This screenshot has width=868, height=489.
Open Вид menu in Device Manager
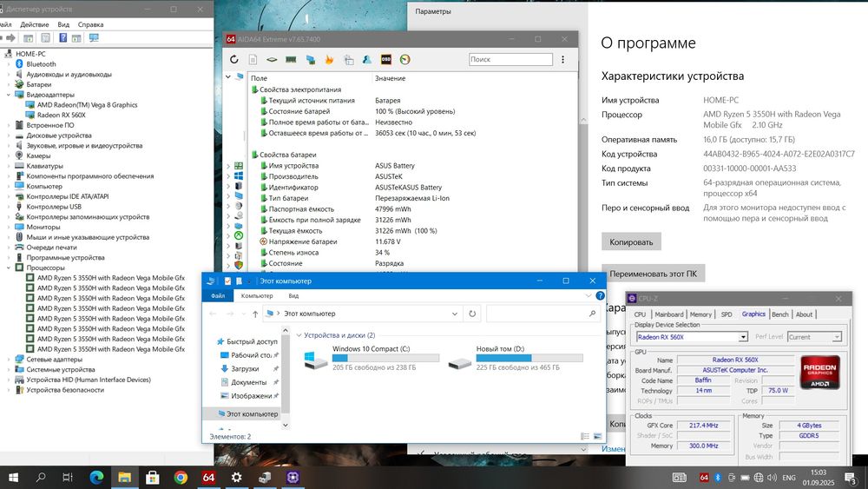pyautogui.click(x=63, y=24)
